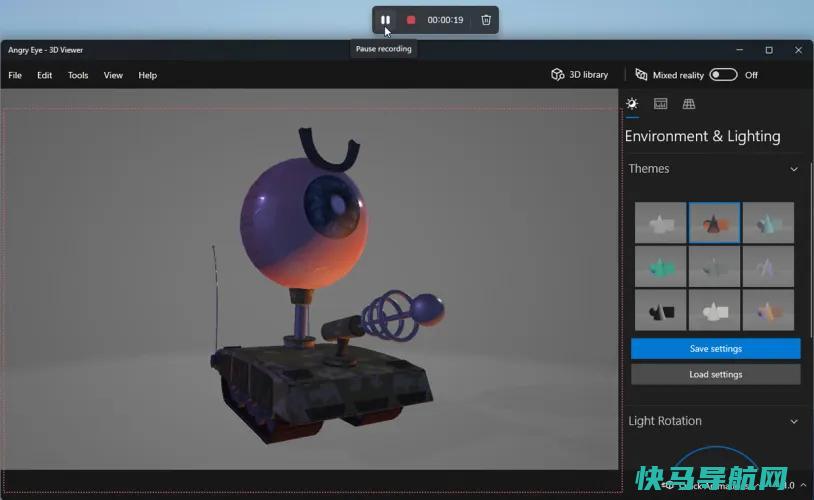Maximize the 3D Viewer window
814x500 pixels.
coord(769,50)
